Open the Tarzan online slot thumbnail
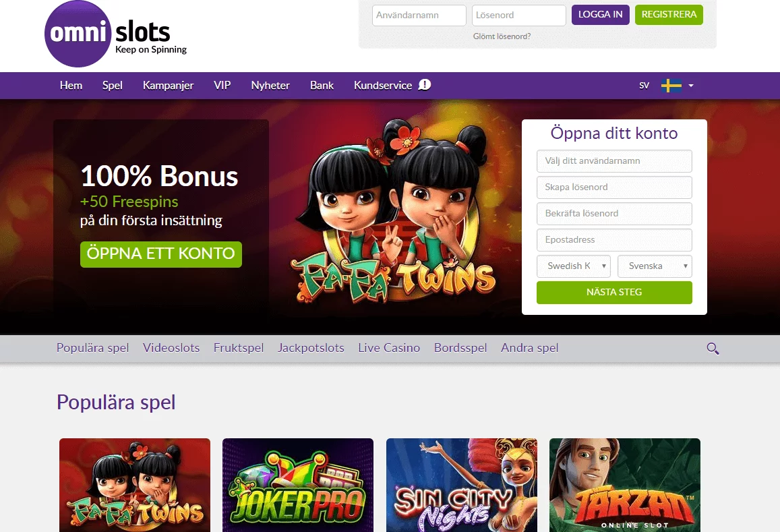This screenshot has height=532, width=780. (625, 485)
